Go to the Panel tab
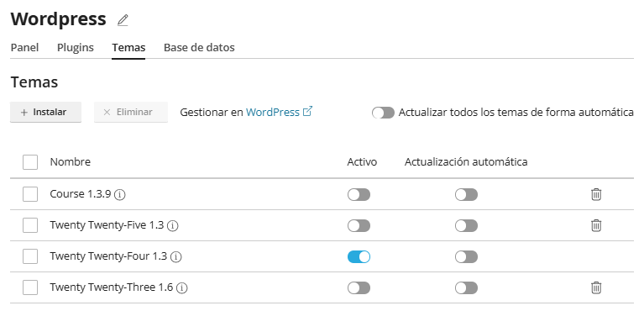 pyautogui.click(x=24, y=48)
